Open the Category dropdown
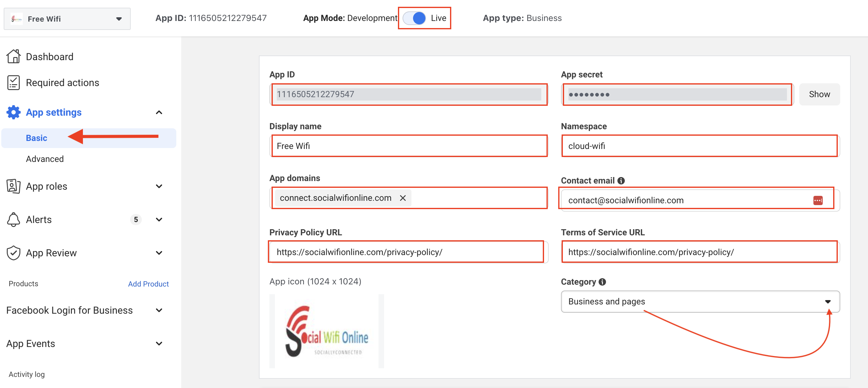 coord(700,301)
